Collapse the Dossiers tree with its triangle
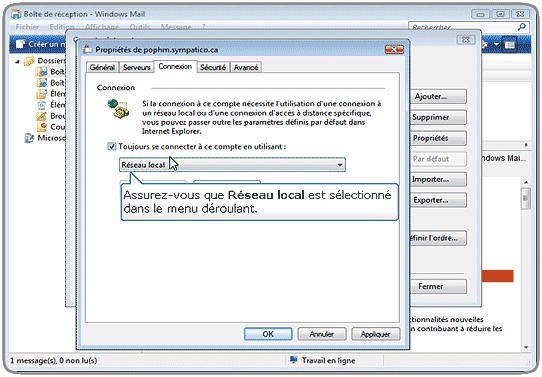Image resolution: width=542 pixels, height=377 pixels. point(17,62)
